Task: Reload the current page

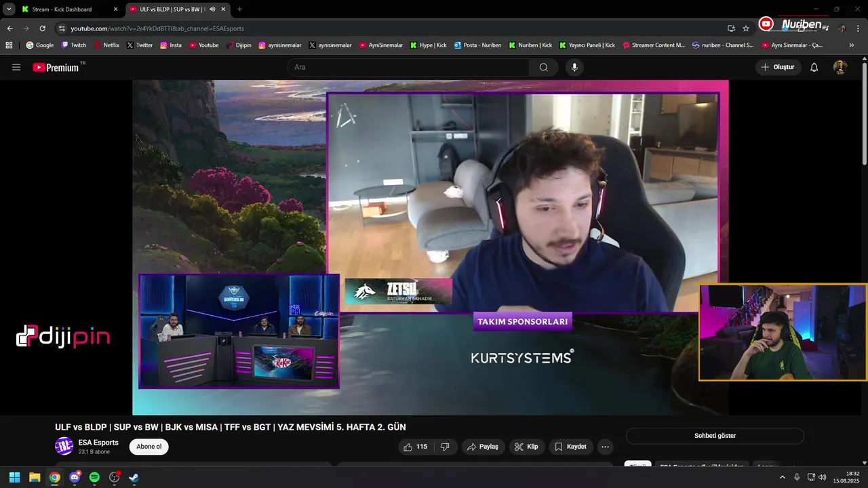Action: point(42,28)
